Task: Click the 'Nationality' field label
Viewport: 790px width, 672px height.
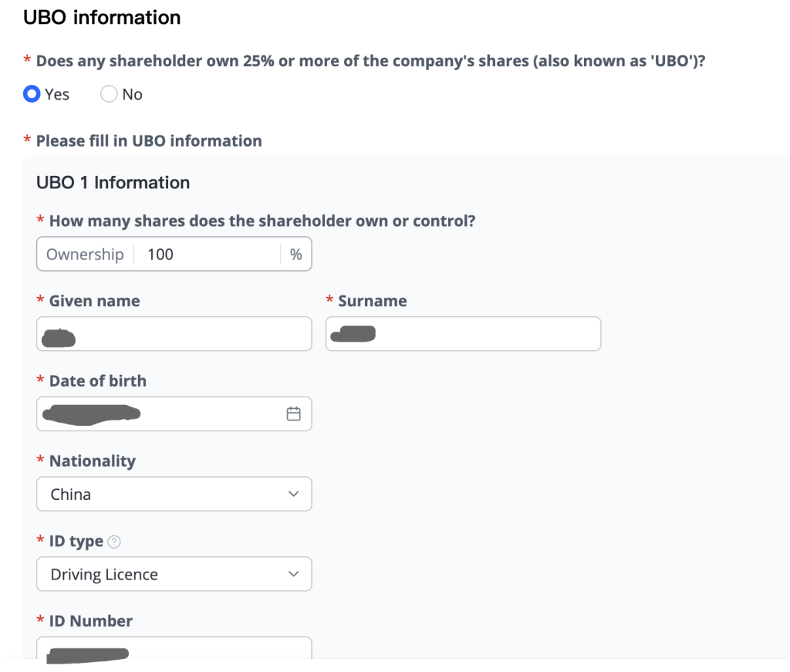Action: 93,461
